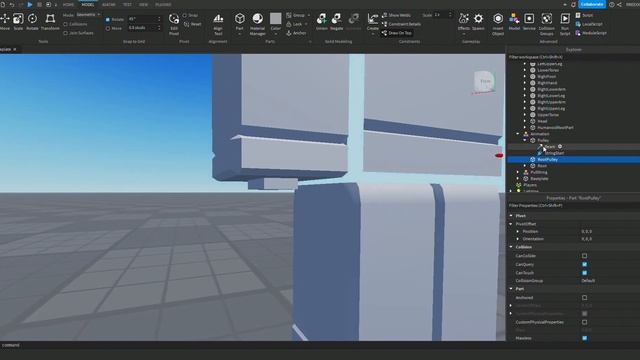Open the Mode Geometric dropdown
This screenshot has width=640, height=360.
tap(88, 14)
